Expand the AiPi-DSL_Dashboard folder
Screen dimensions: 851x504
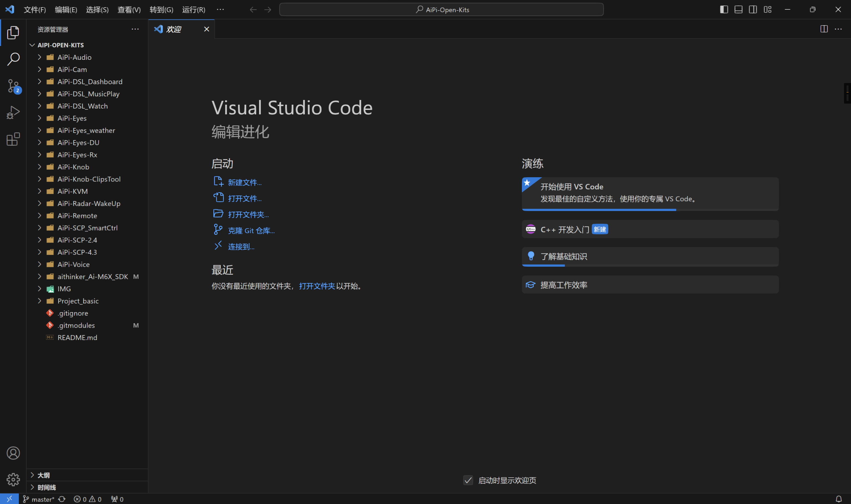coord(39,81)
